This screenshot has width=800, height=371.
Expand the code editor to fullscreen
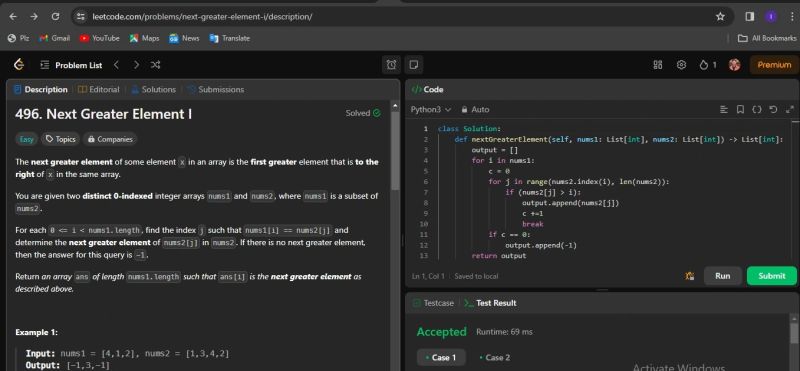(790, 109)
